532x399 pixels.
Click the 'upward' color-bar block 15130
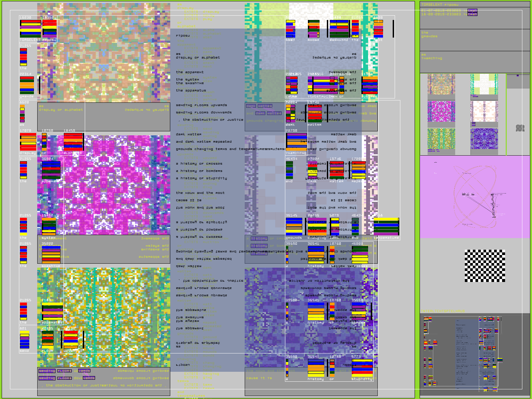[71, 339]
